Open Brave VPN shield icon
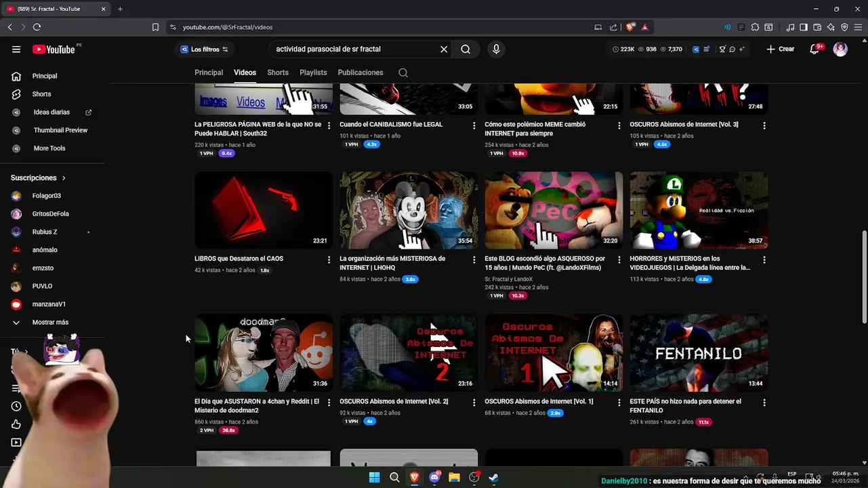The height and width of the screenshot is (488, 868). tap(844, 27)
